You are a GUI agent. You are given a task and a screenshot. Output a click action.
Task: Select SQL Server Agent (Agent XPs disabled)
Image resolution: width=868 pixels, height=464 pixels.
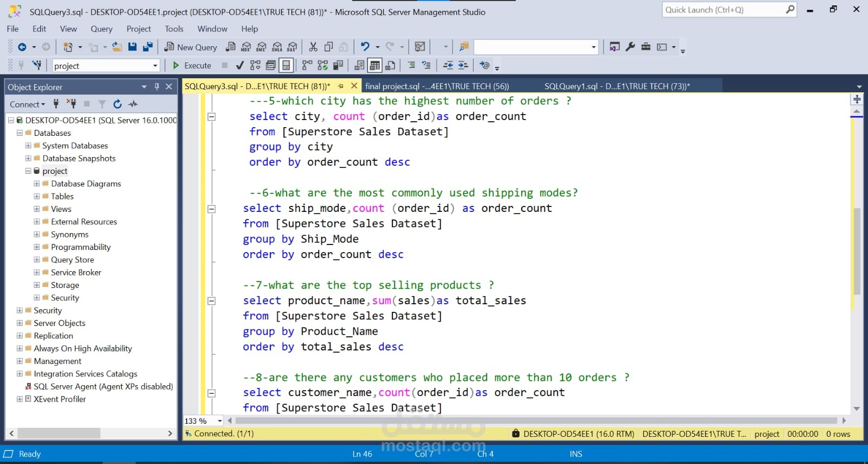click(103, 387)
